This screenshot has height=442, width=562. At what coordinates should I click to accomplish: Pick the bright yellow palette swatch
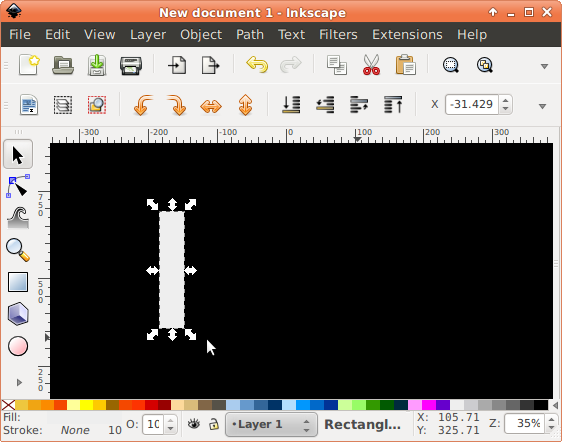86,405
